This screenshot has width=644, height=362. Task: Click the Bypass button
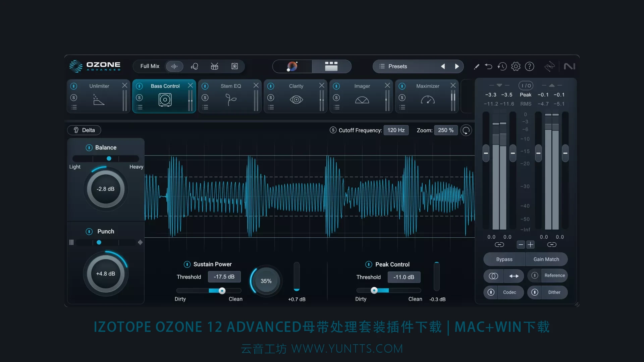tap(504, 259)
